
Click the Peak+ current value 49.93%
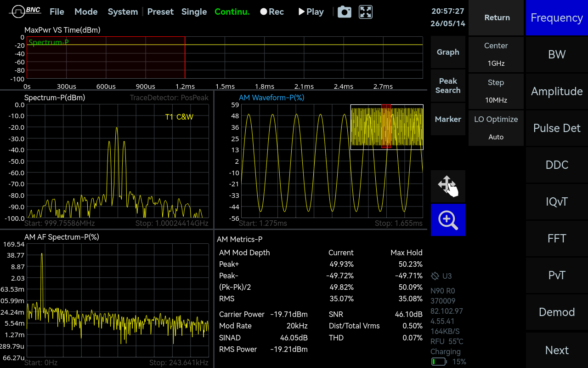click(342, 264)
